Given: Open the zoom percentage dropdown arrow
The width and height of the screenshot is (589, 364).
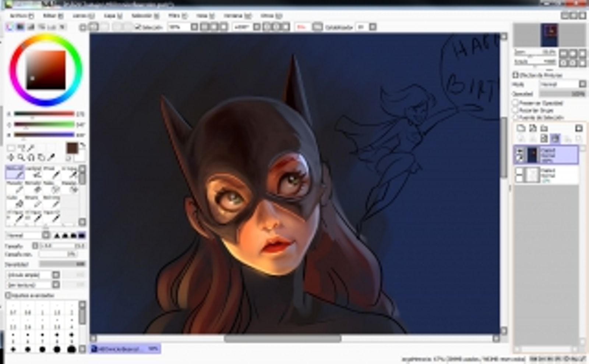Looking at the screenshot, I should 194,27.
